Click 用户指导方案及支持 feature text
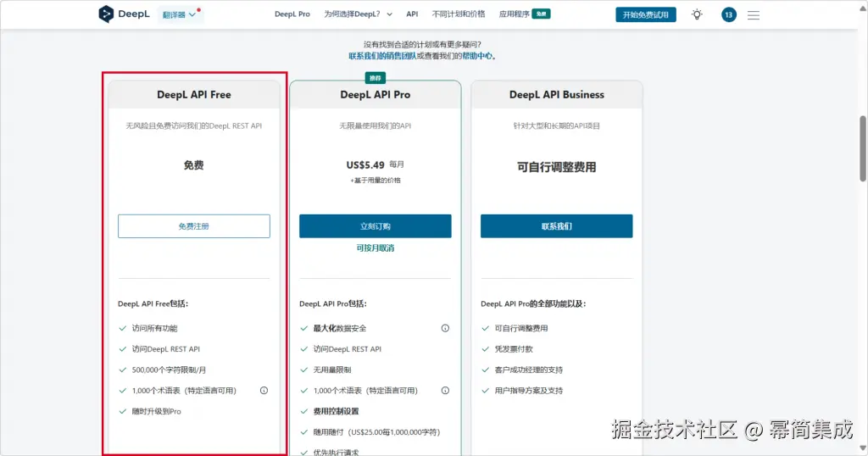Image resolution: width=868 pixels, height=456 pixels. pyautogui.click(x=529, y=391)
